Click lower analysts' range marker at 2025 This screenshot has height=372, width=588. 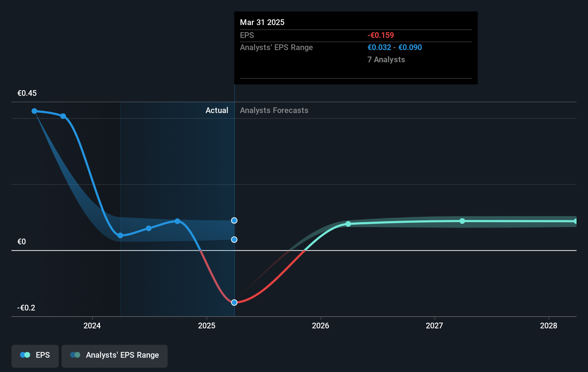(x=234, y=240)
